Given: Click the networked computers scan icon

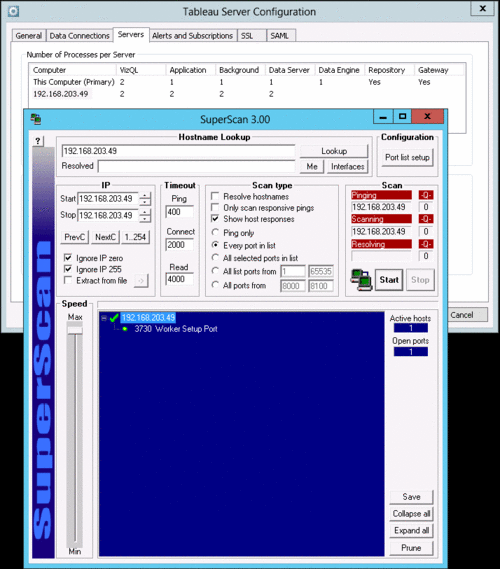Looking at the screenshot, I should pyautogui.click(x=361, y=279).
